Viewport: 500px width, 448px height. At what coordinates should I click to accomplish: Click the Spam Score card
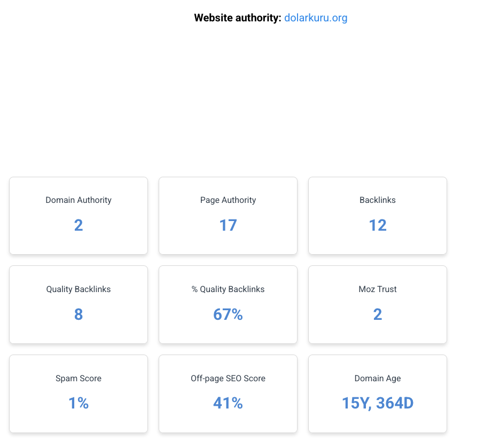[79, 394]
